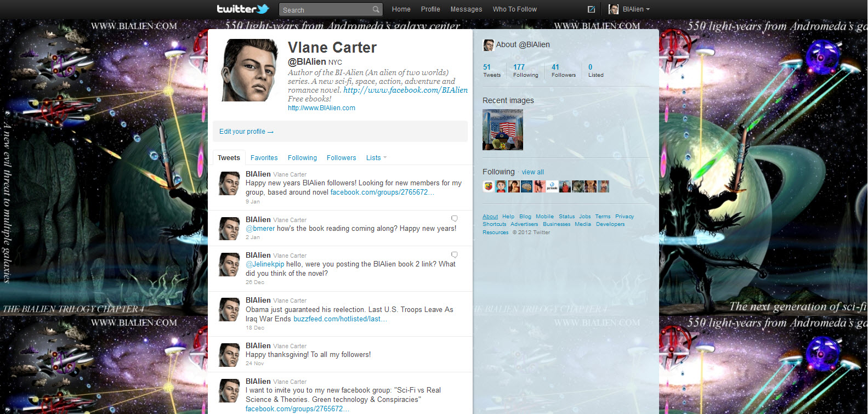Open the compose new tweet icon
The width and height of the screenshot is (868, 414).
[x=591, y=9]
